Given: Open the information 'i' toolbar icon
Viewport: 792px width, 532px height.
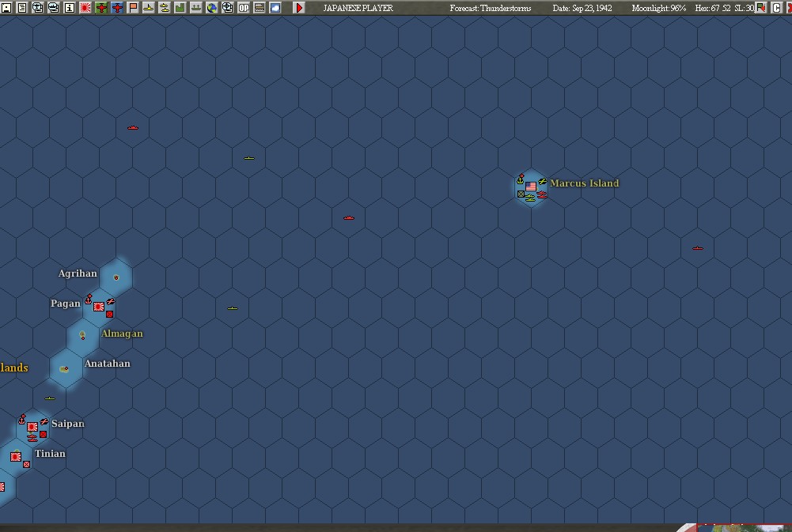Looking at the screenshot, I should [69, 8].
